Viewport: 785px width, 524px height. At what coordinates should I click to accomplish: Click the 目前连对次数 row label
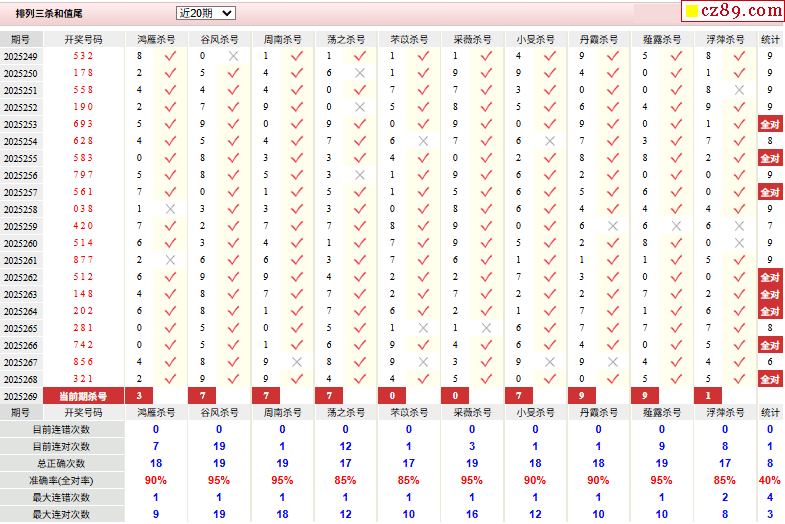point(61,447)
